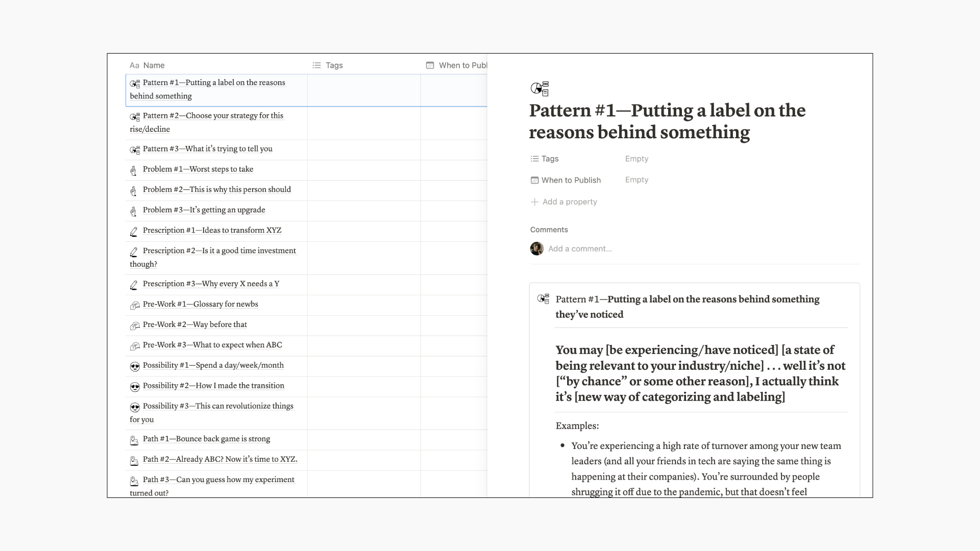Click the callout icon in the Pattern #1 content block

543,299
